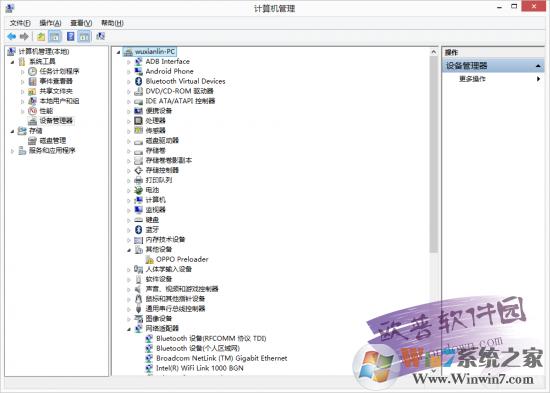Open the 操作(A) menu
Screen dimensions: 550x393
click(x=50, y=23)
